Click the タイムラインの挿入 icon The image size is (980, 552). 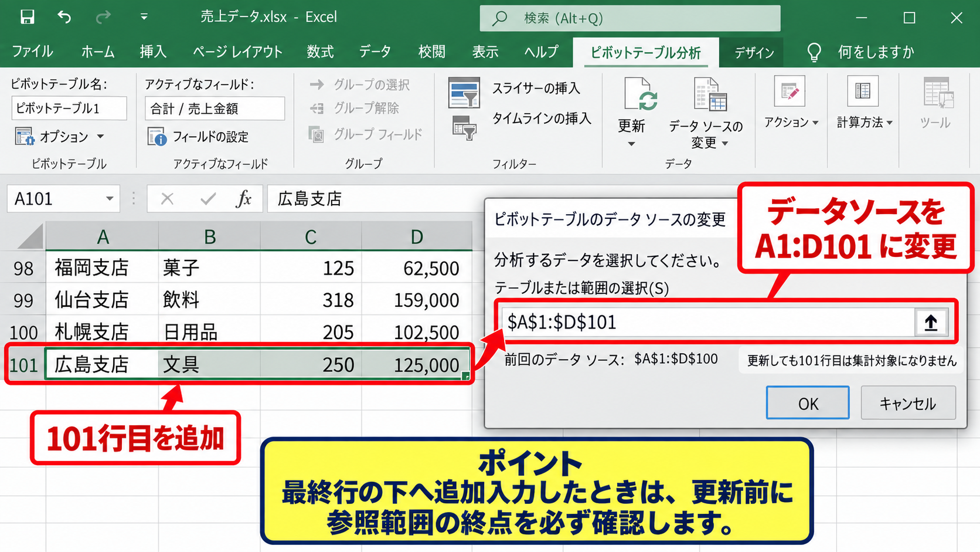pos(464,128)
